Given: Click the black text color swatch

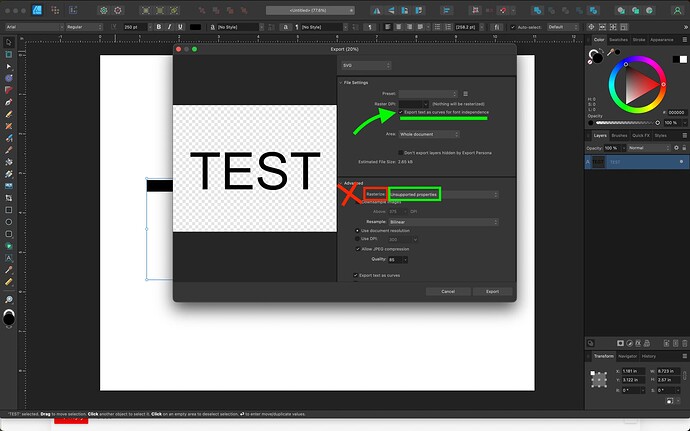Looking at the screenshot, I should tap(195, 27).
